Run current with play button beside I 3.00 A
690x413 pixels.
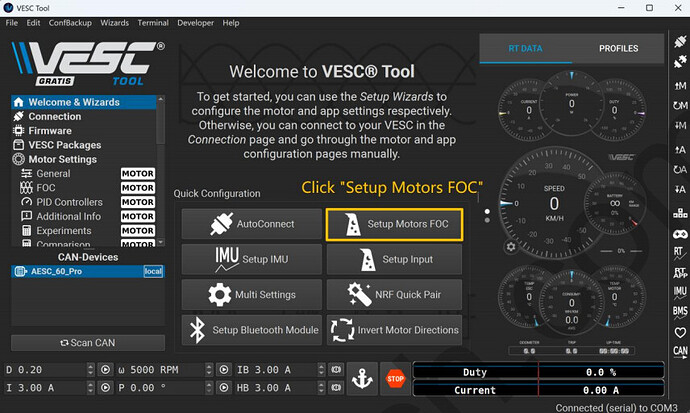click(x=105, y=387)
